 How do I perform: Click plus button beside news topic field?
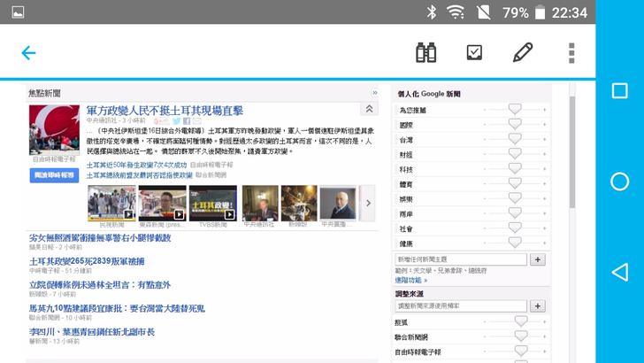538,259
